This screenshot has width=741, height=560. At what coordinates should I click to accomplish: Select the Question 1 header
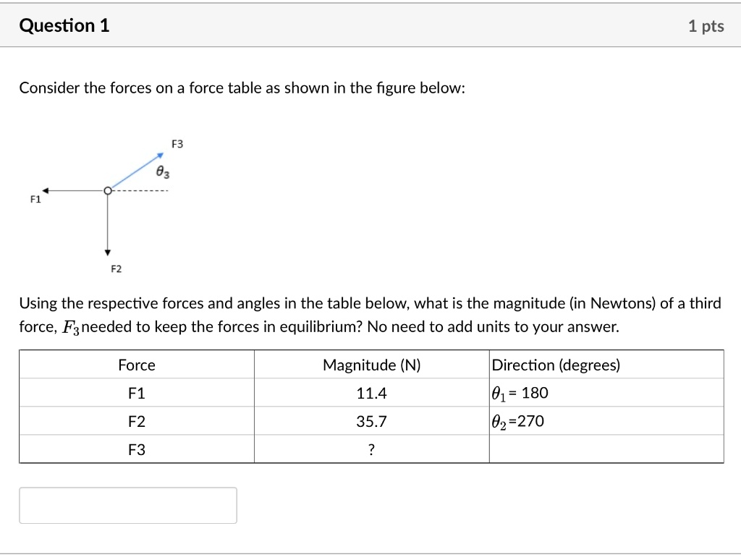tap(64, 25)
